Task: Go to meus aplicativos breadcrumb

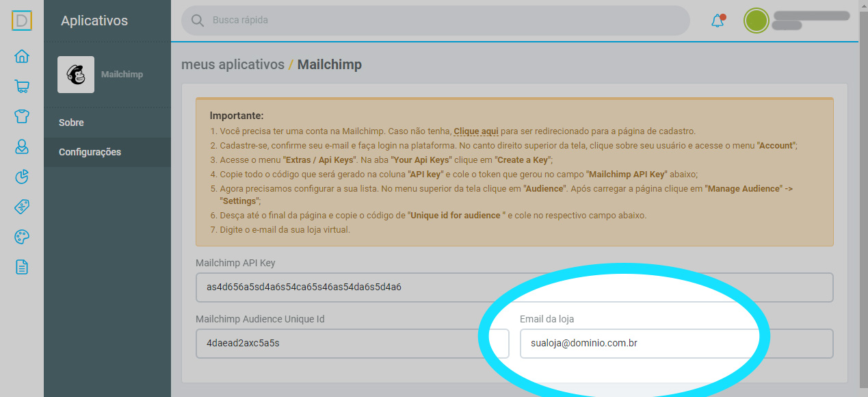Action: click(x=233, y=64)
